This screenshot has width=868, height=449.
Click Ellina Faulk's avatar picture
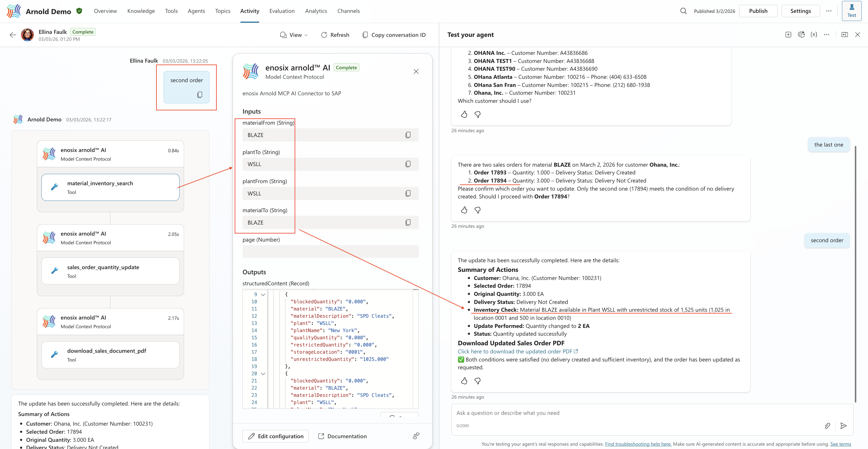point(27,35)
